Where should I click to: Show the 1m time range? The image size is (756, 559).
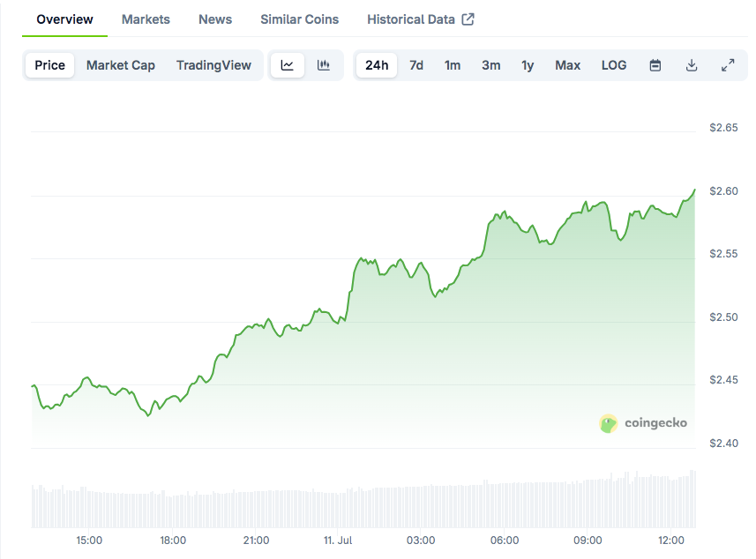point(453,65)
